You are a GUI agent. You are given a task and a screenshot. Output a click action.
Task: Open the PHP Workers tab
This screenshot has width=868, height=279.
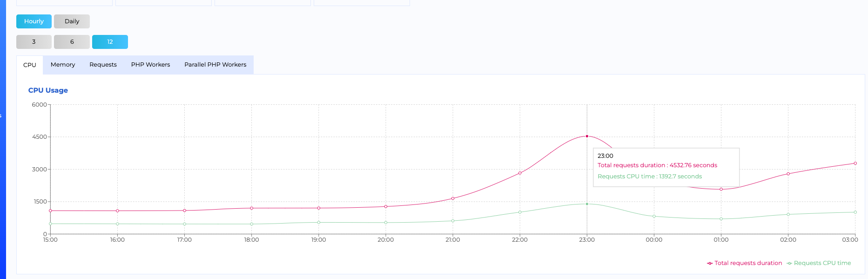(x=150, y=65)
